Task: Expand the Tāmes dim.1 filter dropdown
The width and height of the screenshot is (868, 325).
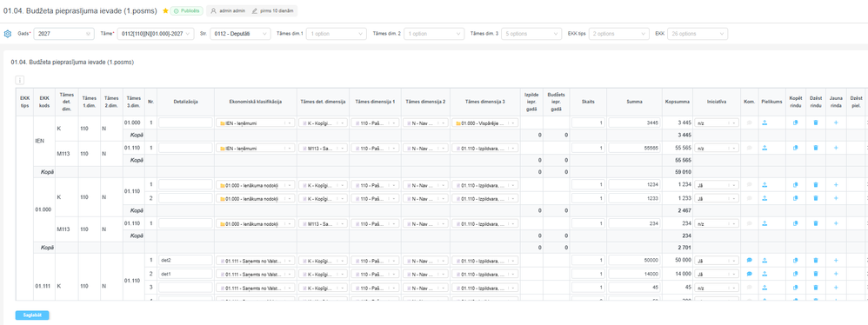Action: click(x=336, y=34)
